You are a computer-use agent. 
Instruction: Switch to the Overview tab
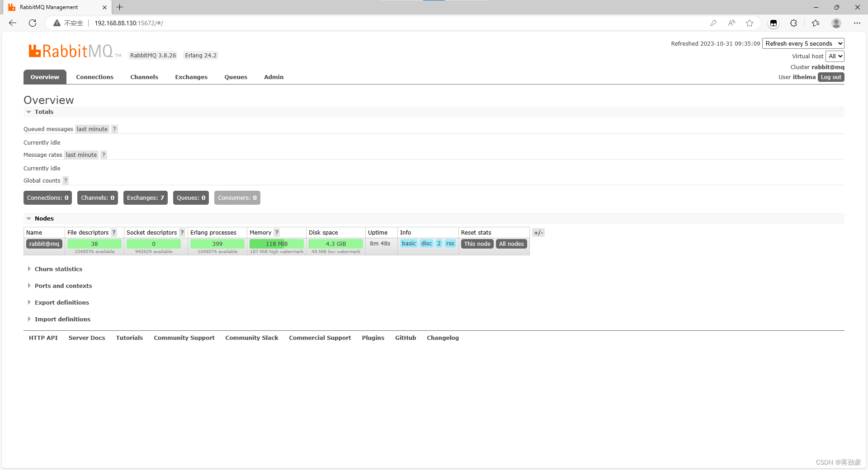click(45, 77)
